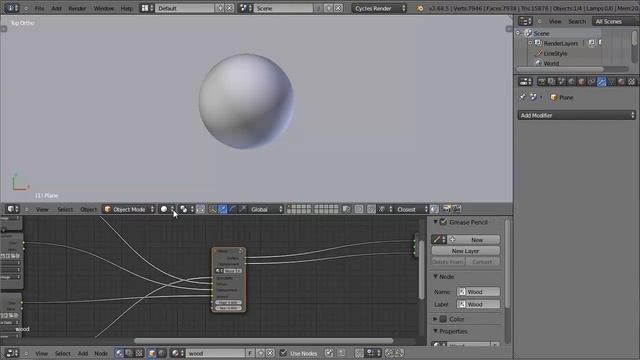Switch to the Render properties tab
This screenshot has width=640, height=360.
(542, 82)
